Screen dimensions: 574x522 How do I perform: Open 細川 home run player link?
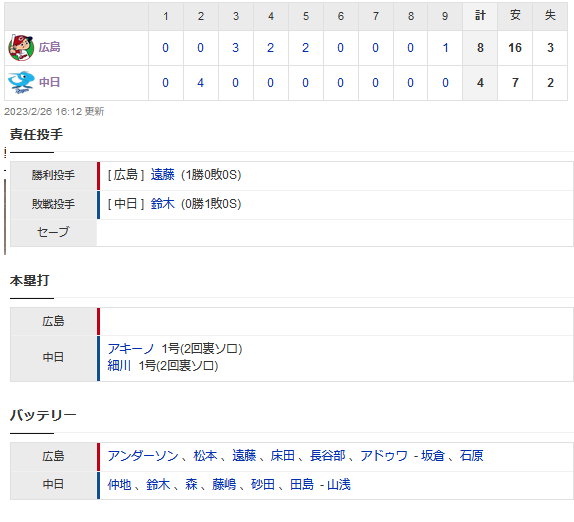pos(119,365)
